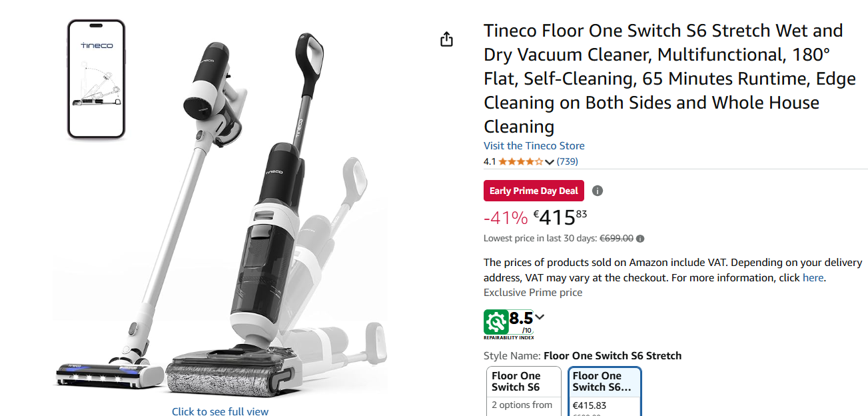Select the Floor One Switch S6 style option
Image resolution: width=868 pixels, height=416 pixels.
(524, 391)
